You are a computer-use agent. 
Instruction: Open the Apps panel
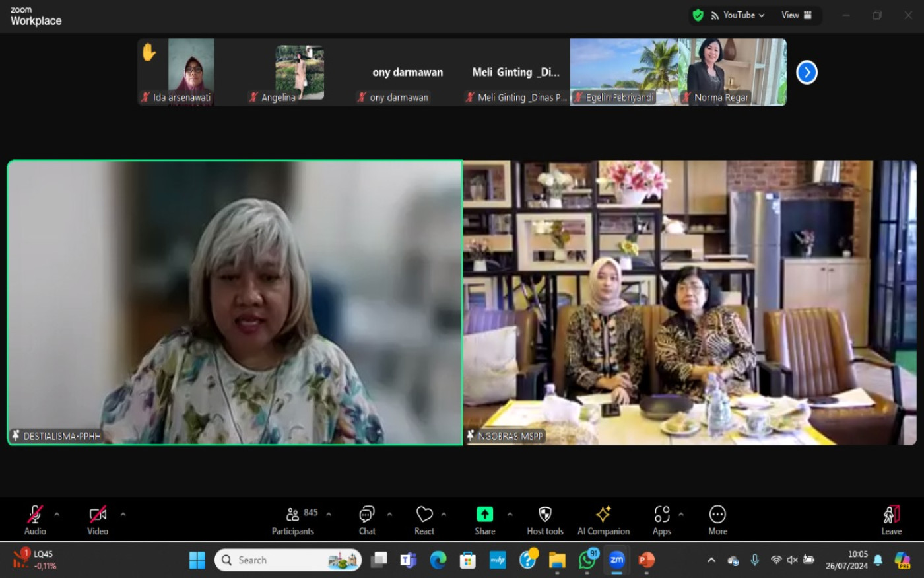pos(661,520)
